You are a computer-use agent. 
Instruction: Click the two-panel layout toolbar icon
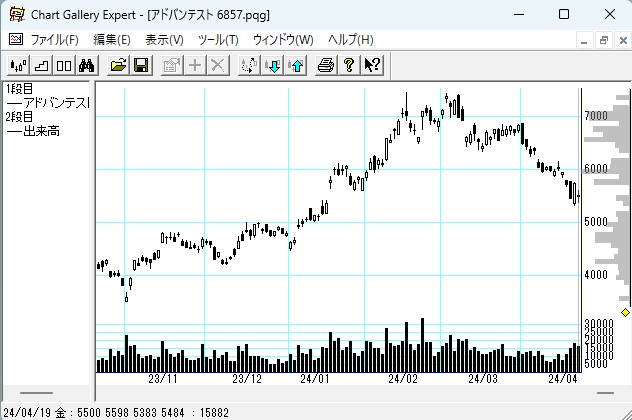pos(63,65)
